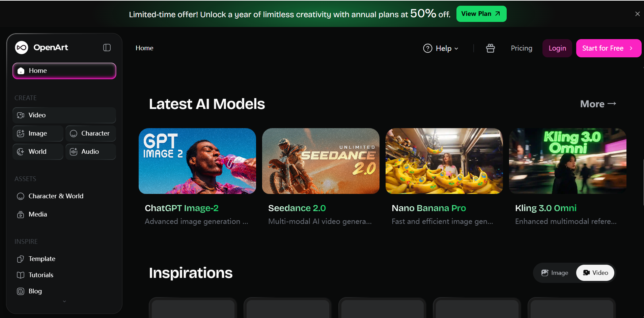Click the ChatGPT Image-2 title

click(x=181, y=208)
